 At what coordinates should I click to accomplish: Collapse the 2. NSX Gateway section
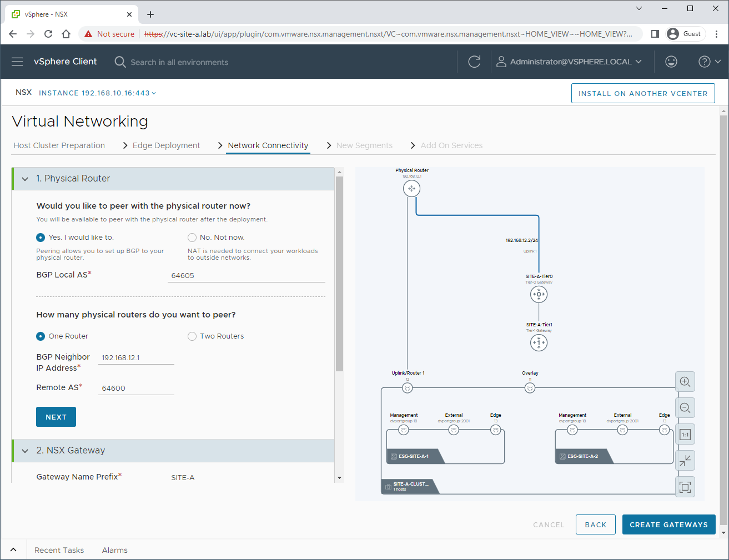pos(25,451)
